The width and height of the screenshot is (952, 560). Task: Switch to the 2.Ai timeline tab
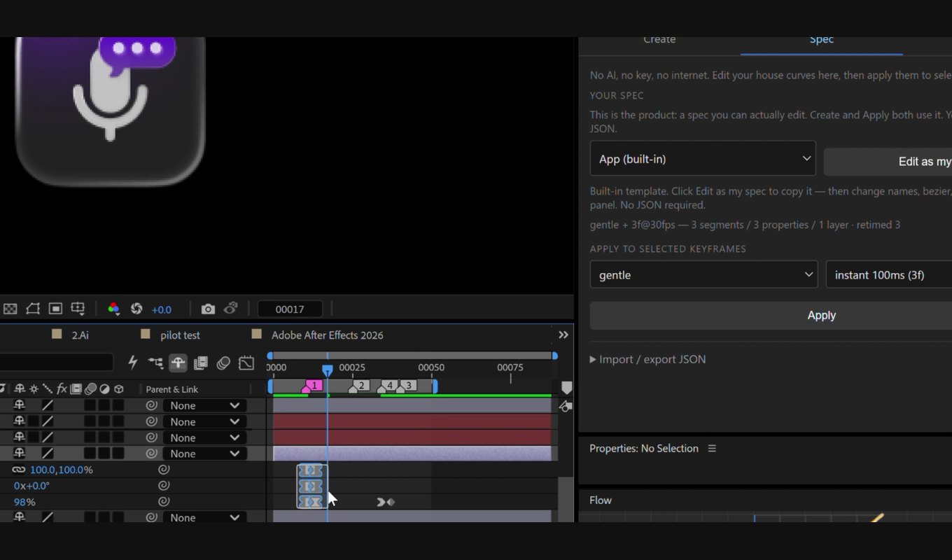[80, 335]
